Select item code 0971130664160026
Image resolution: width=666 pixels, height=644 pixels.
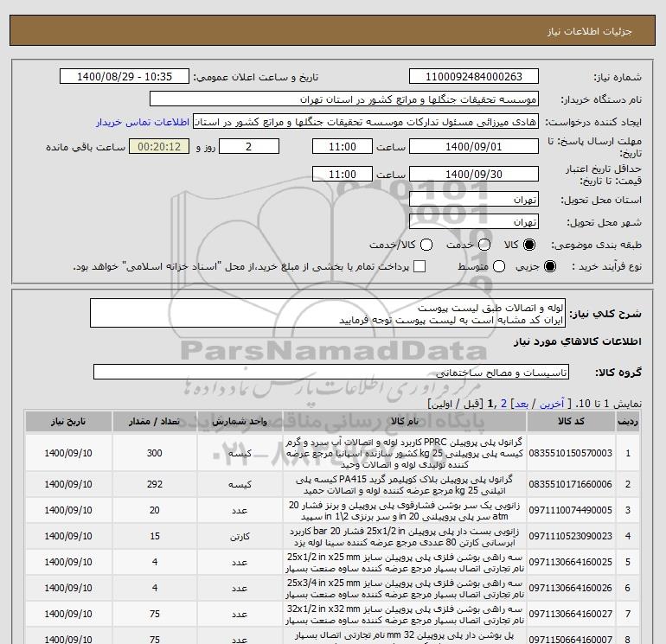tap(571, 588)
